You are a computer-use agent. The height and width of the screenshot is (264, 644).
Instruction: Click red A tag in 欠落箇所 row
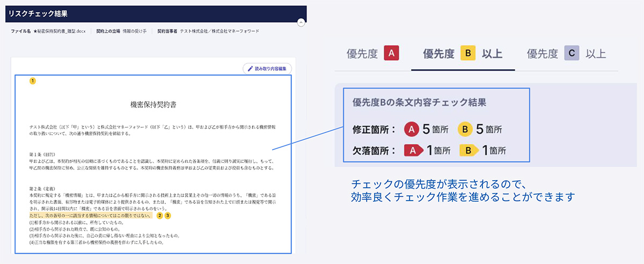coord(413,151)
